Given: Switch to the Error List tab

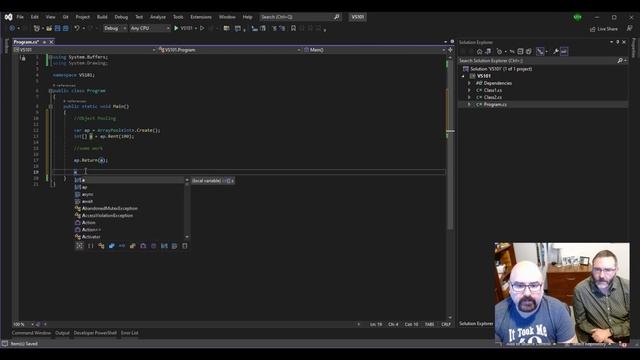Looking at the screenshot, I should (x=129, y=333).
